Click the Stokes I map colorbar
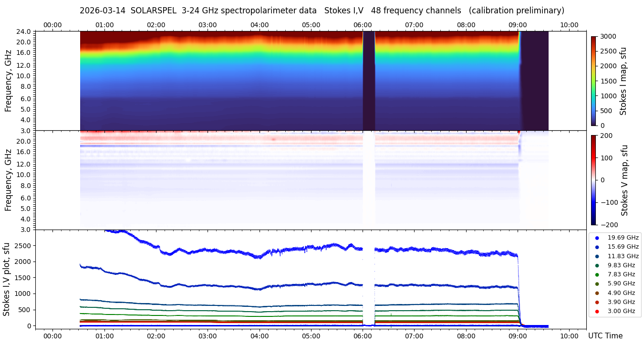The width and height of the screenshot is (644, 346). (593, 81)
